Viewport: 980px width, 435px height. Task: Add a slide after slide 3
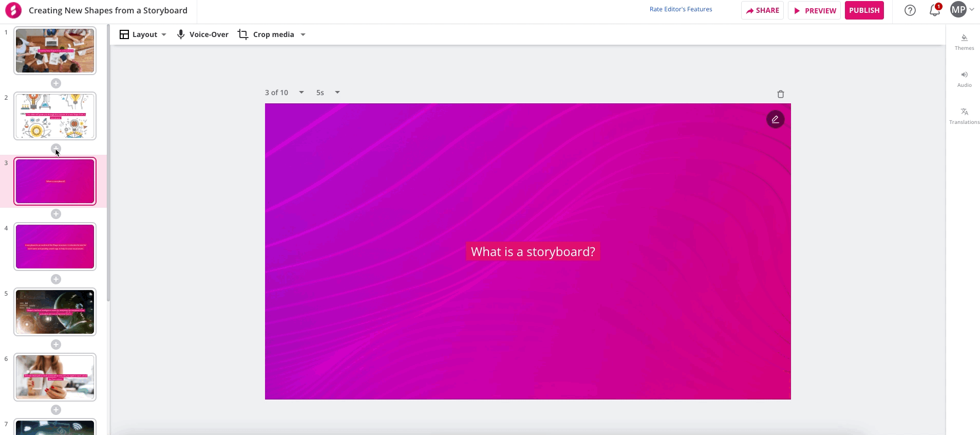[56, 214]
